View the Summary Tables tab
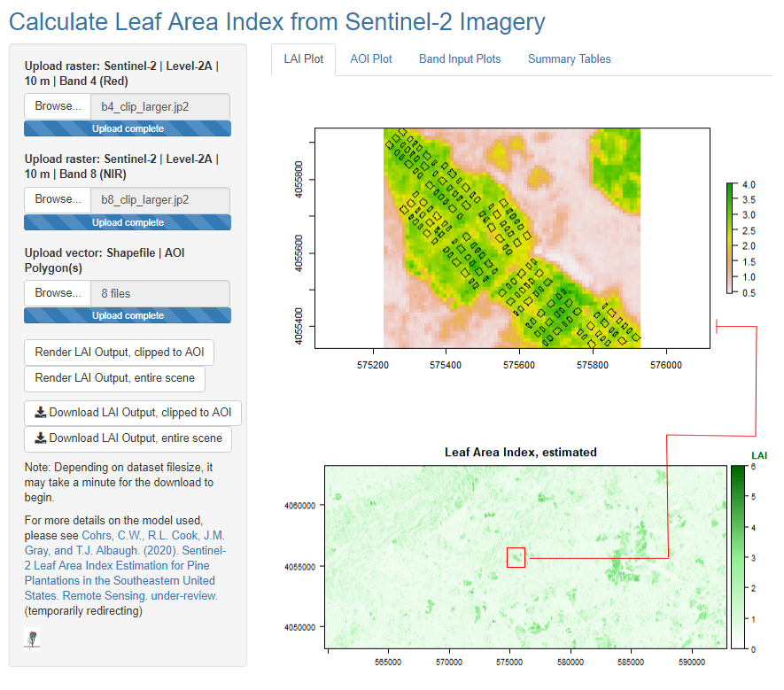This screenshot has width=784, height=690. click(570, 58)
